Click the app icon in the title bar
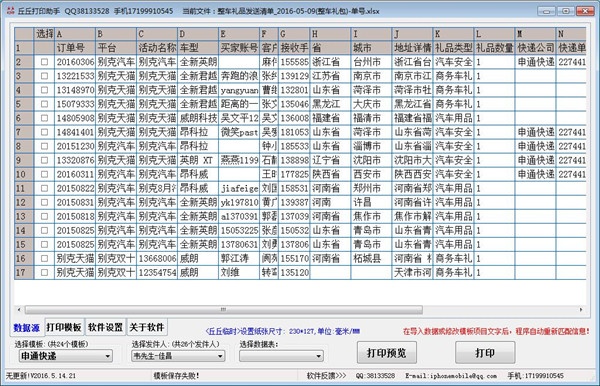Viewport: 600px width, 386px height. (x=10, y=11)
